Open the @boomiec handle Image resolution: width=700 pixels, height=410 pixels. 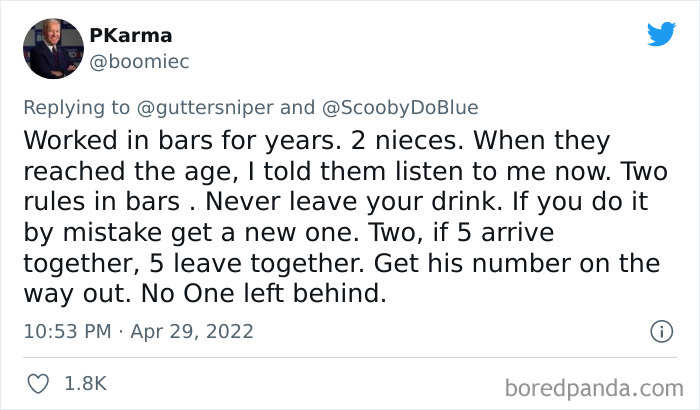(139, 61)
